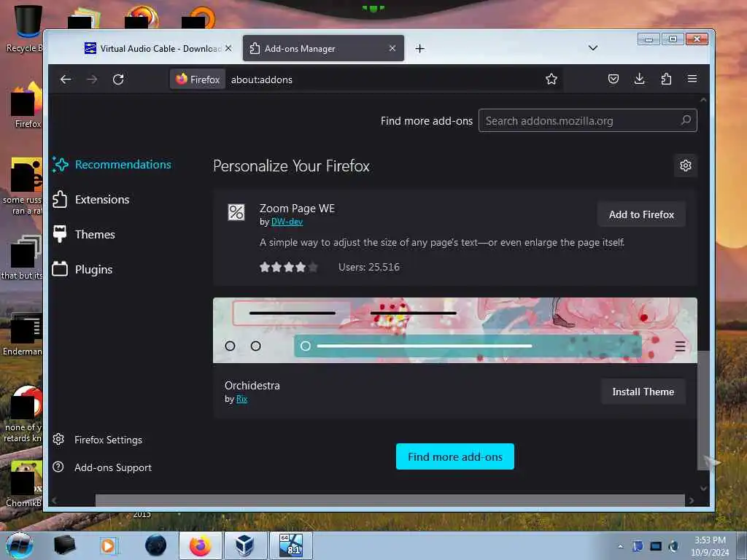This screenshot has width=747, height=560.
Task: Close the Virtual Audio Cable tab
Action: tap(228, 48)
